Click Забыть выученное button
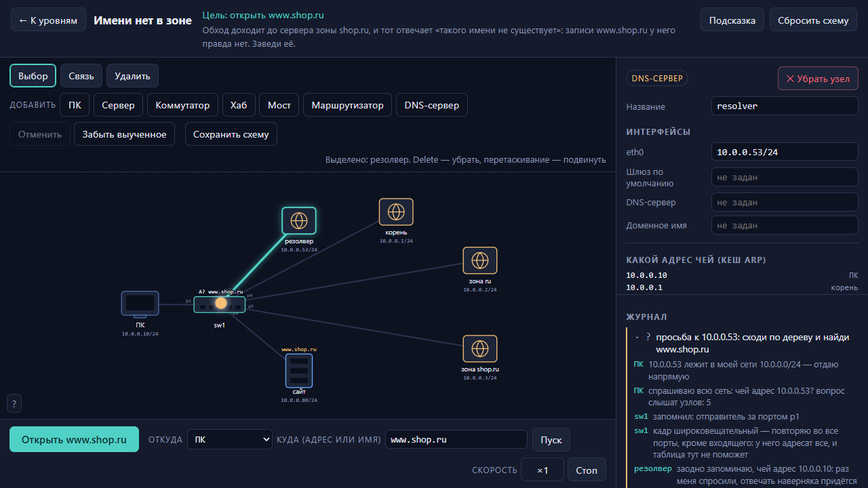The width and height of the screenshot is (868, 488). pyautogui.click(x=125, y=134)
